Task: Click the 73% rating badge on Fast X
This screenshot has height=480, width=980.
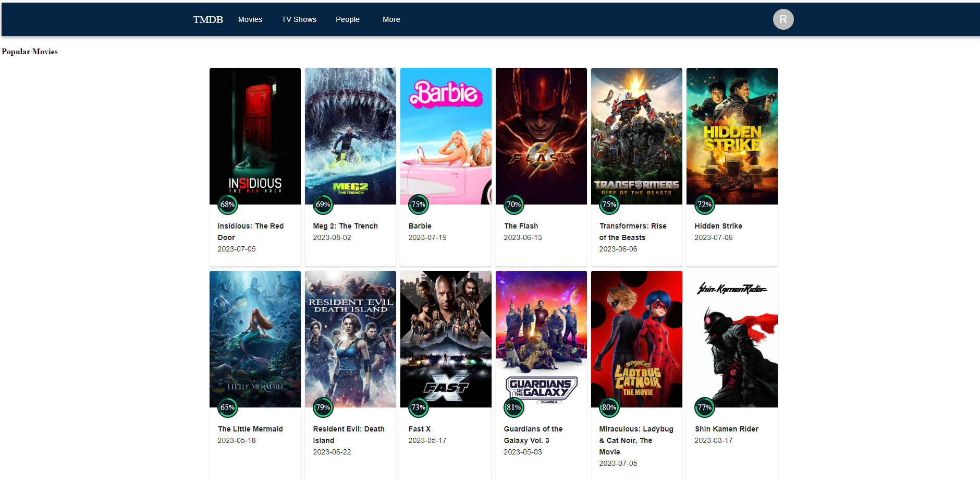Action: coord(418,407)
